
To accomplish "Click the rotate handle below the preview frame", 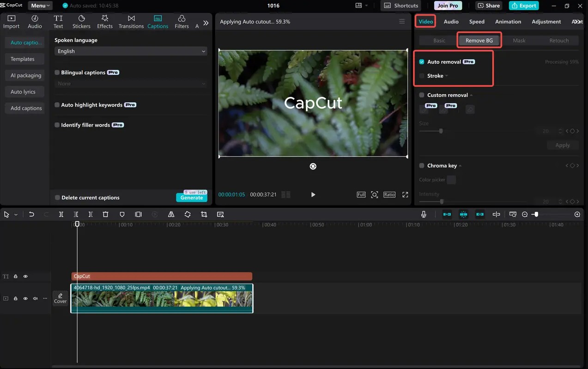I will tap(313, 166).
